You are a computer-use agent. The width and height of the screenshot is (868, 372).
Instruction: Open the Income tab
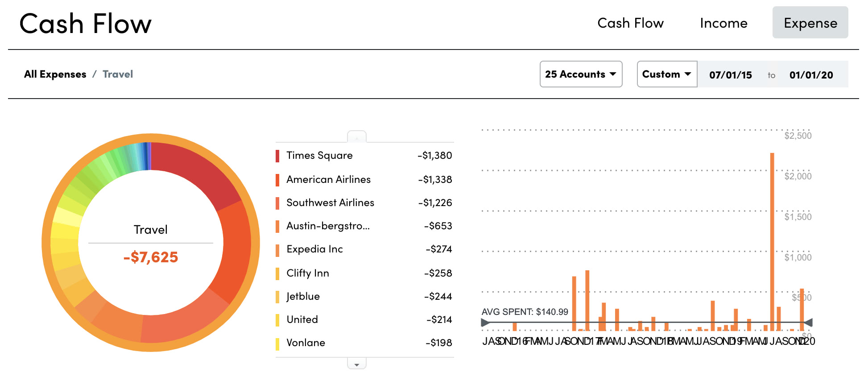coord(723,23)
